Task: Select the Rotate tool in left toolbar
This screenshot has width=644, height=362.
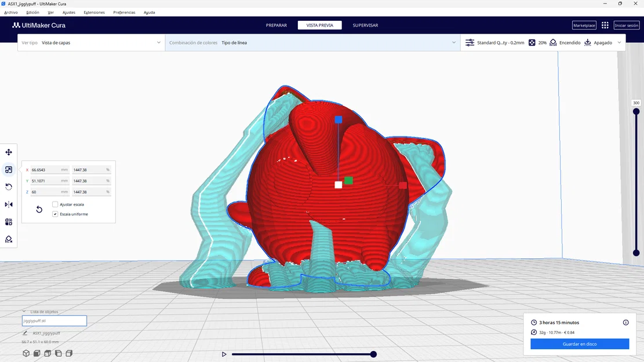Action: 9,187
